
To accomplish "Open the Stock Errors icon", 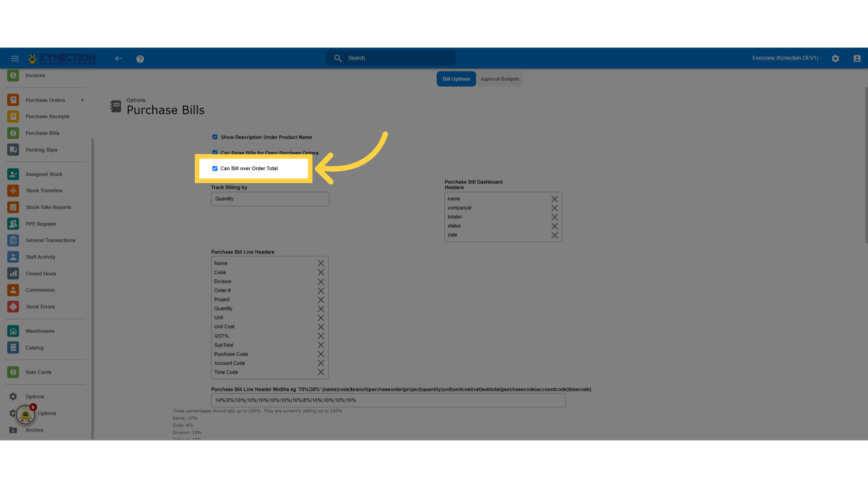I will point(13,306).
